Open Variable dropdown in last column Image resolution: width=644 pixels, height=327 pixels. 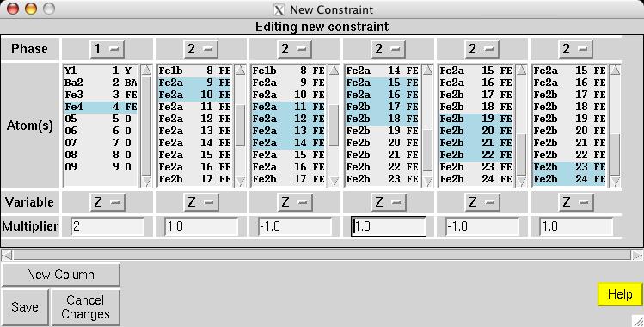(575, 202)
